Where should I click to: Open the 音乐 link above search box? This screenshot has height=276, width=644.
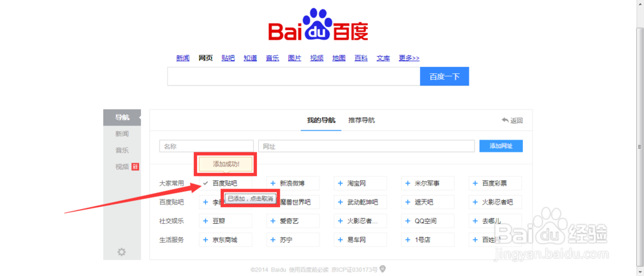[x=272, y=59]
